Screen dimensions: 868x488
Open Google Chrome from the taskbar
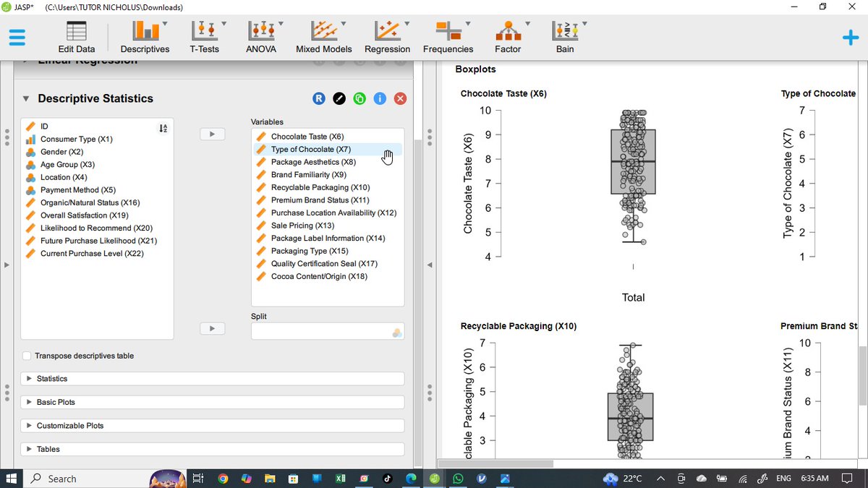click(223, 479)
